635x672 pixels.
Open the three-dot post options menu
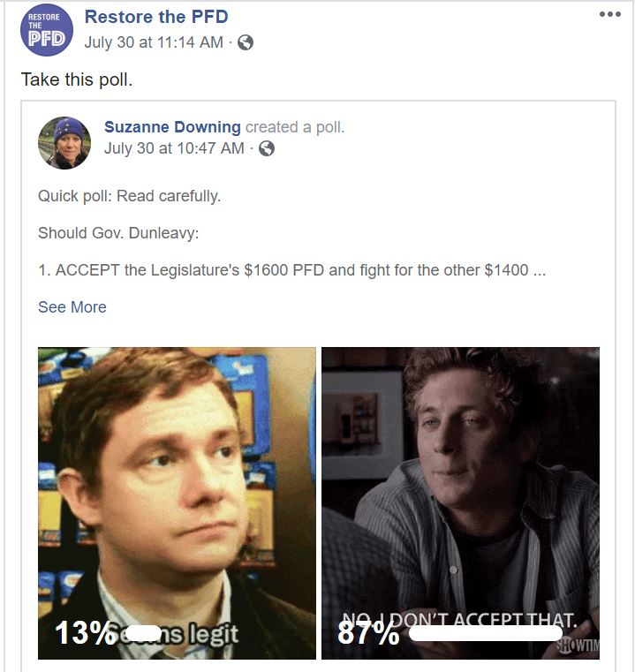coord(610,14)
